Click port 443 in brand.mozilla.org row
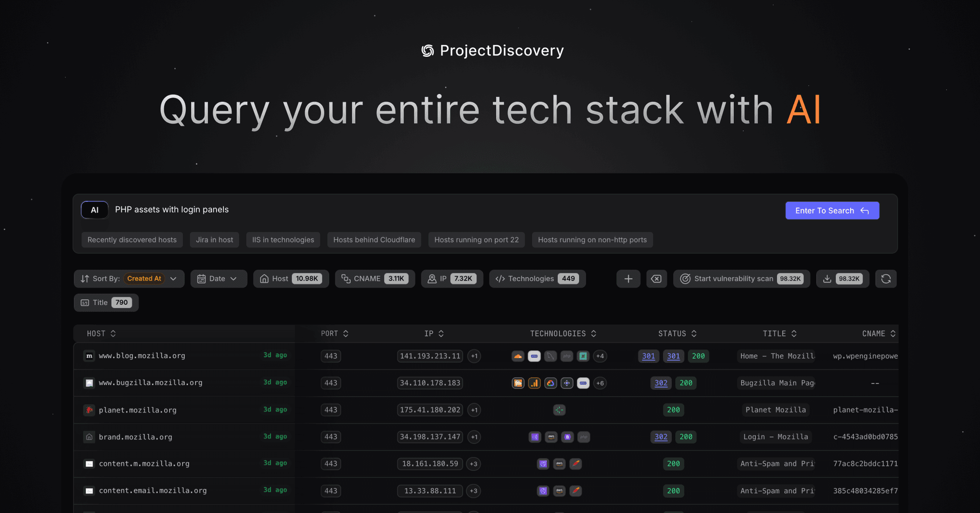 [331, 437]
